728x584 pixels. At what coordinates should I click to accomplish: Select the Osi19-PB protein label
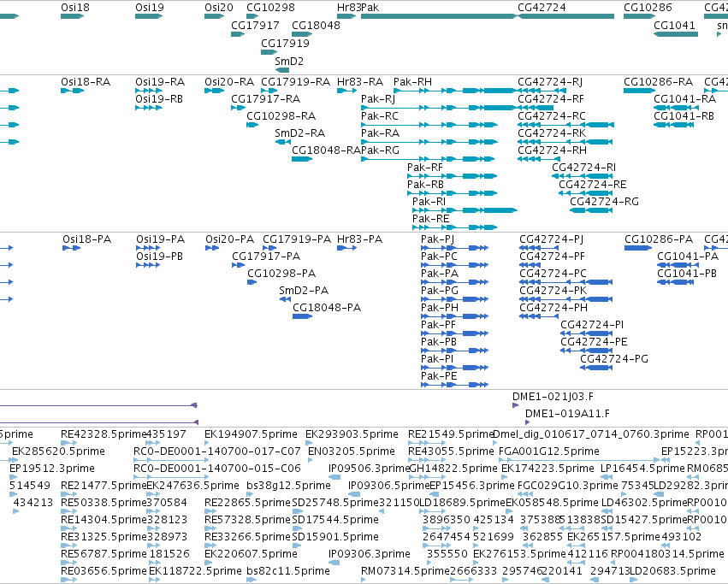tap(159, 257)
